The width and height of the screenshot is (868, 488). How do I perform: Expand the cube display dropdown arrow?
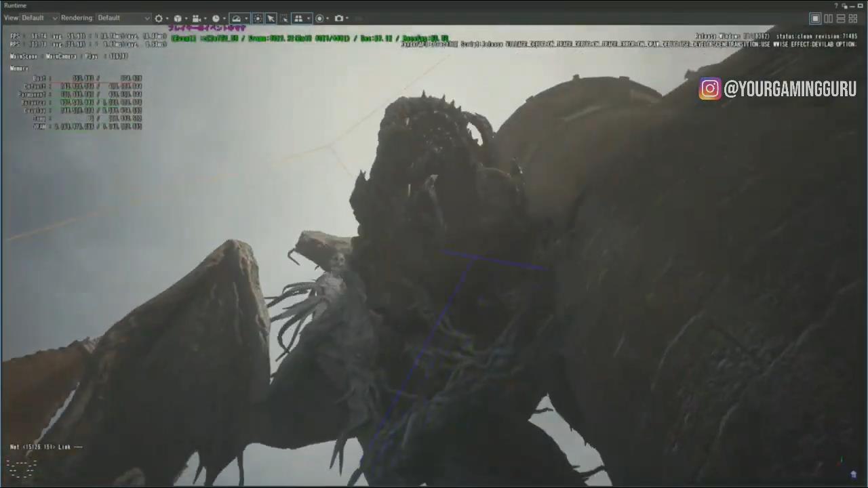186,18
